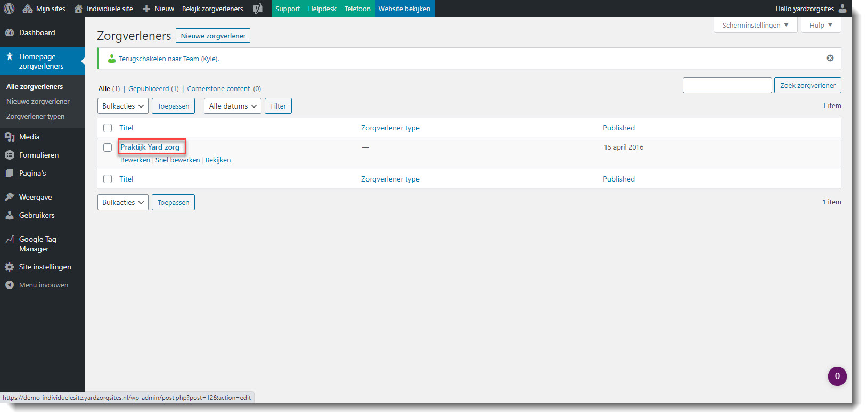The height and width of the screenshot is (419, 868).
Task: Open the bottom Bulkacties dropdown
Action: [x=123, y=202]
